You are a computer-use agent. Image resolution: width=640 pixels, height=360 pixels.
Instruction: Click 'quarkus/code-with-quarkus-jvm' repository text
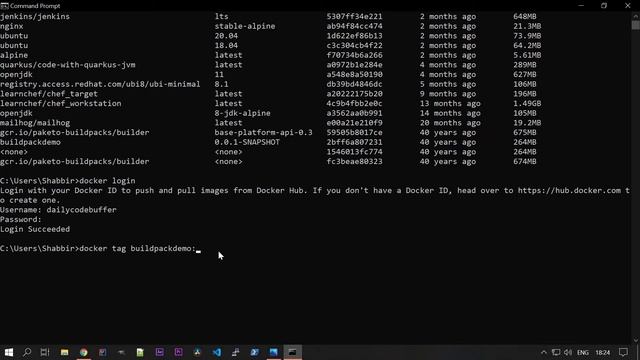point(68,65)
